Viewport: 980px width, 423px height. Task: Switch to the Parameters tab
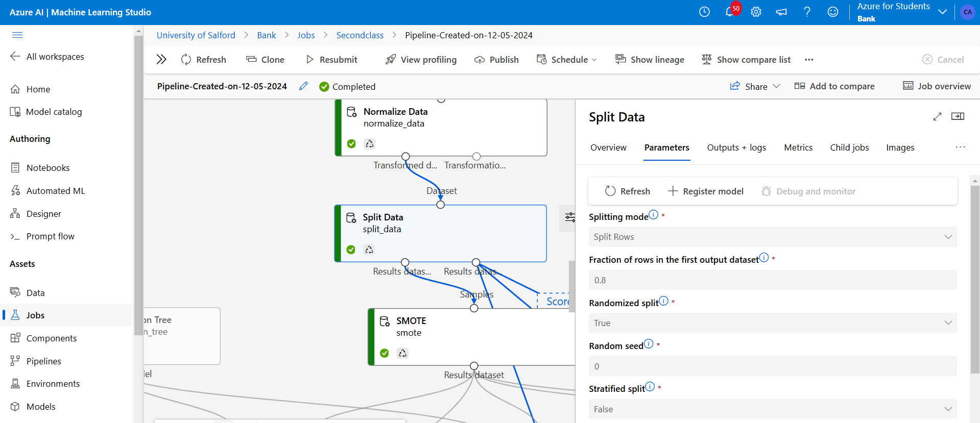[666, 147]
